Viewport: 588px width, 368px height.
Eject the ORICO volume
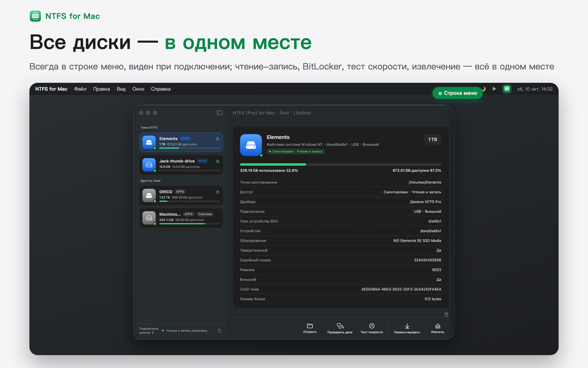(x=218, y=192)
